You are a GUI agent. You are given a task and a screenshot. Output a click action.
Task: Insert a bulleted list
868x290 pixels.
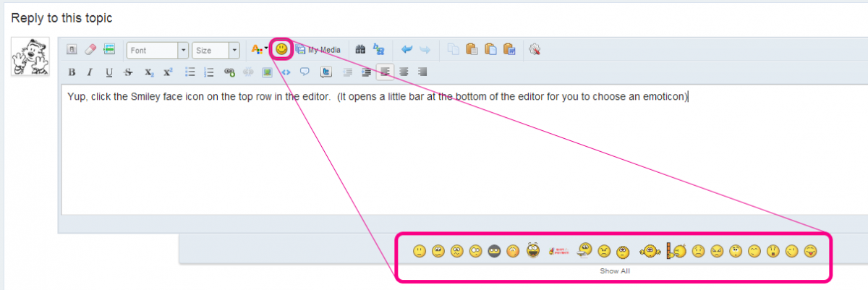pyautogui.click(x=191, y=72)
